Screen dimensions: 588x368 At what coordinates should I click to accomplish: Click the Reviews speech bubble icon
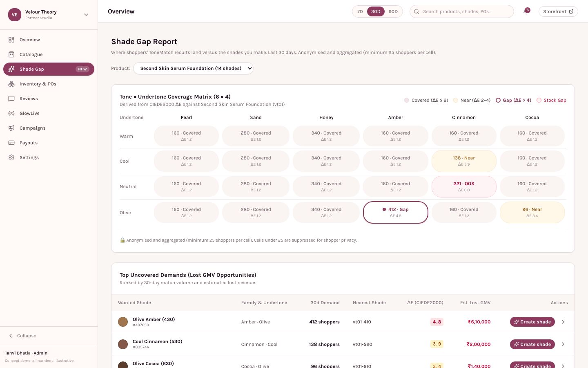(11, 99)
